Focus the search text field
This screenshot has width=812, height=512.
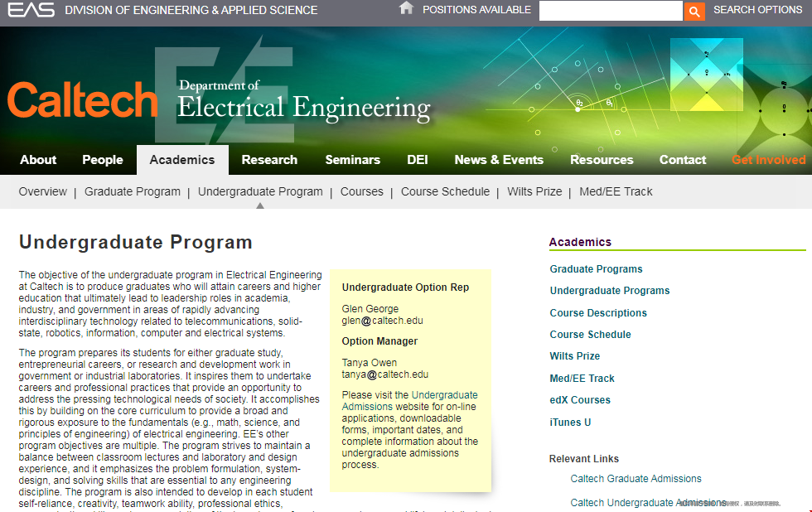tap(611, 10)
